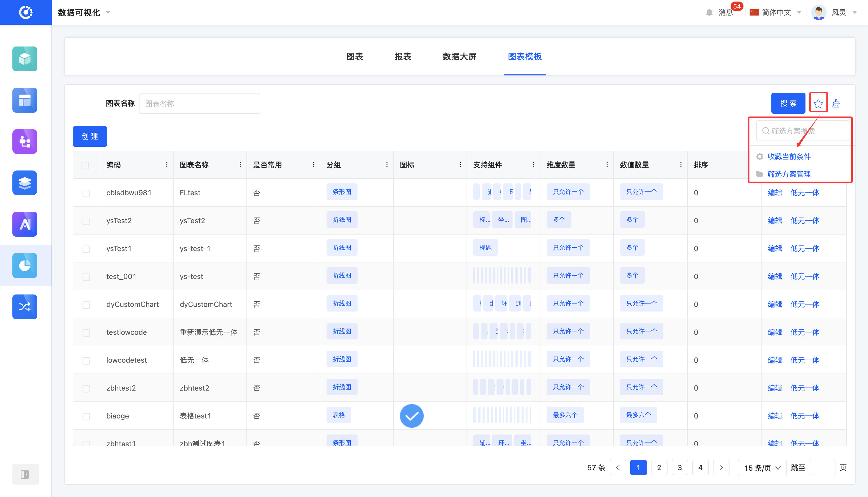Click the star favorite-filter icon
Screen dimensions: 868x497
[x=818, y=103]
